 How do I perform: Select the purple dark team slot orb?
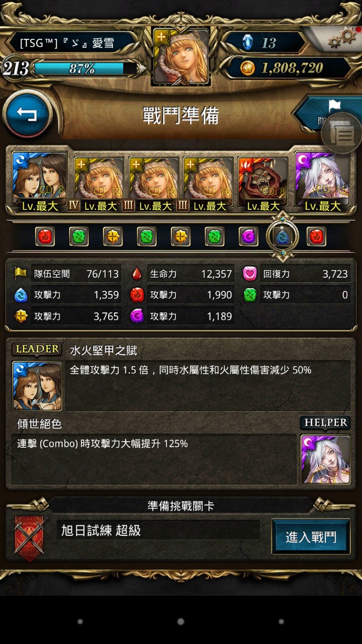(x=248, y=236)
